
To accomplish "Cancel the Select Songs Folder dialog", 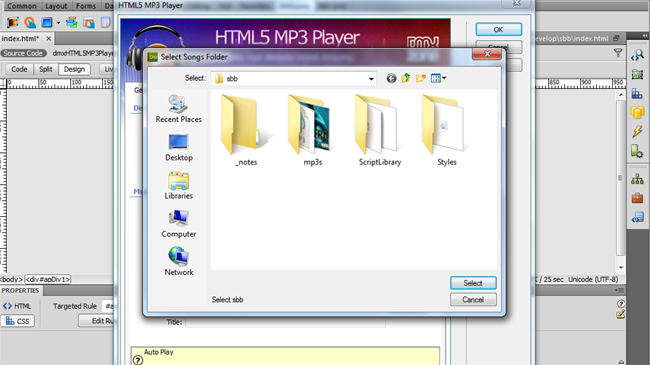I will click(473, 299).
